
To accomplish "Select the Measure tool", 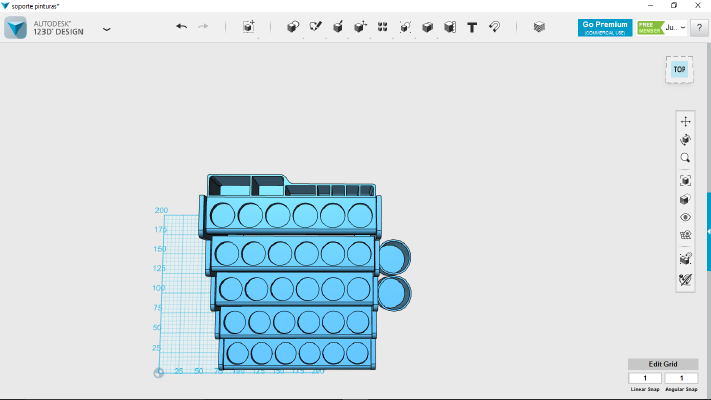I will click(x=449, y=27).
